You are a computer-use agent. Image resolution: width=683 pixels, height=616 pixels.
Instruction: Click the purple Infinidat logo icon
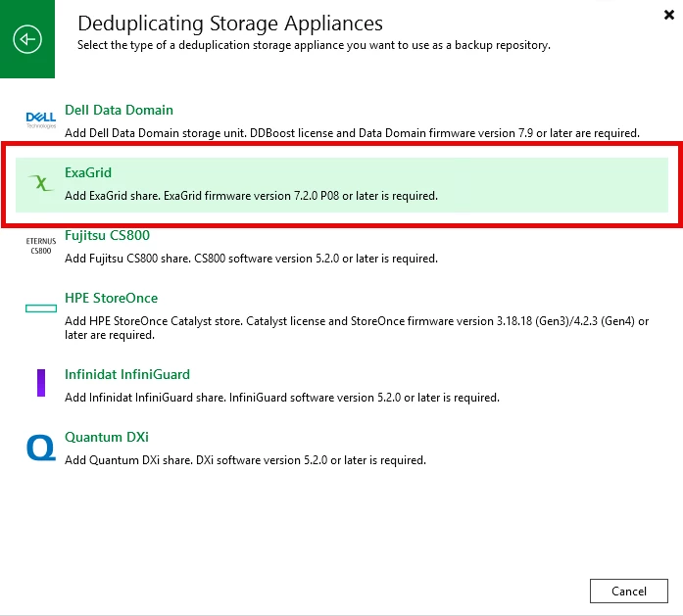coord(41,383)
